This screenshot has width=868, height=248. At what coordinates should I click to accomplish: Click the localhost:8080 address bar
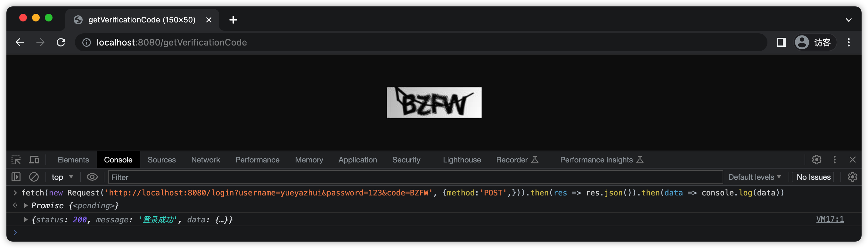tap(421, 43)
